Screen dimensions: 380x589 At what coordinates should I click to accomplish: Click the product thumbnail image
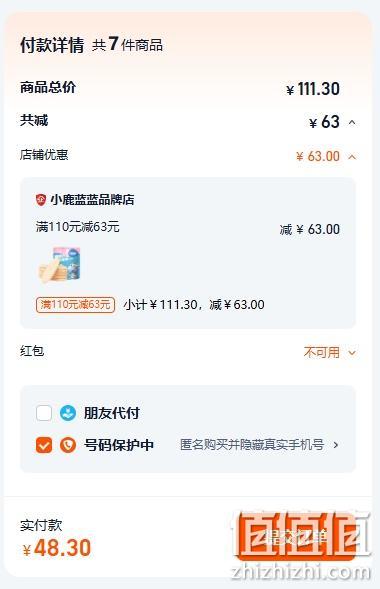pos(60,265)
